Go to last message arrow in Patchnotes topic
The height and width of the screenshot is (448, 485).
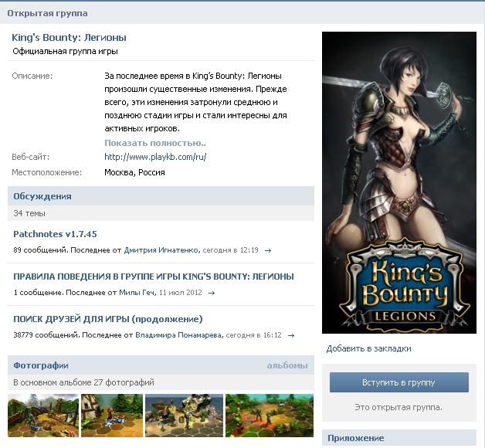coord(268,250)
